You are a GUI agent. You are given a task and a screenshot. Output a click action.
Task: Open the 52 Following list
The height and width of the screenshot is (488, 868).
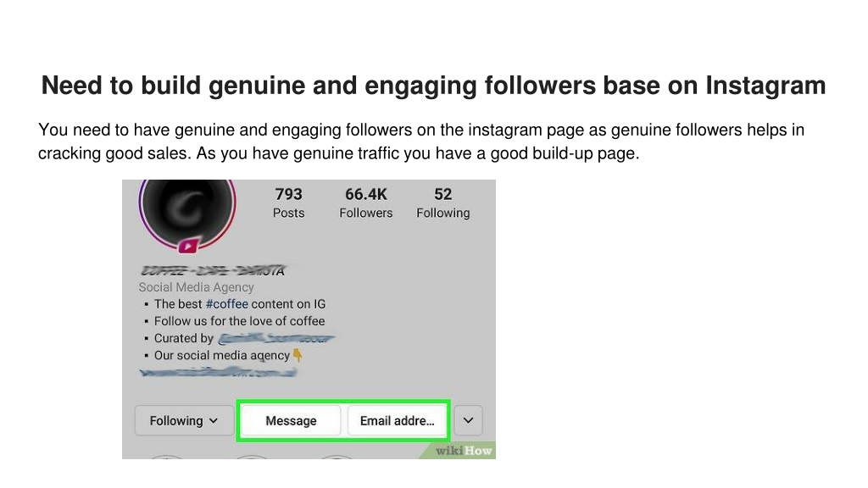442,202
